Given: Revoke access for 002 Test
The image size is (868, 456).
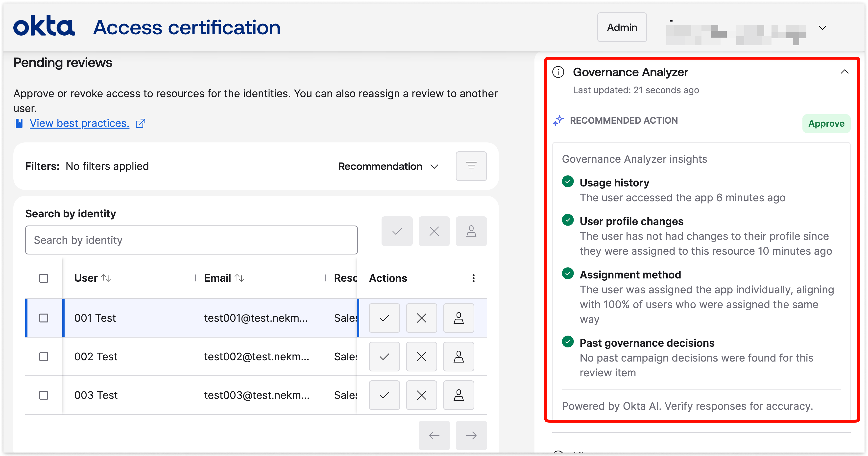Looking at the screenshot, I should 422,357.
